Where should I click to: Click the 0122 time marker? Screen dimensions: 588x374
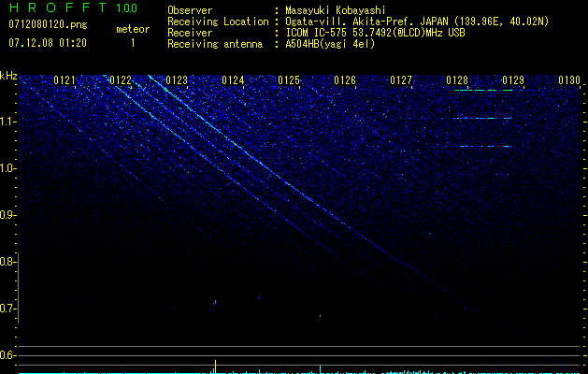(121, 80)
